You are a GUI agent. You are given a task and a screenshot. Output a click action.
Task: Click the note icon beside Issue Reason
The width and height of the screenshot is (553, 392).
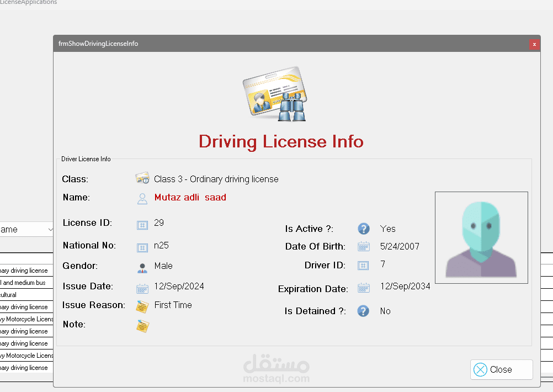142,306
